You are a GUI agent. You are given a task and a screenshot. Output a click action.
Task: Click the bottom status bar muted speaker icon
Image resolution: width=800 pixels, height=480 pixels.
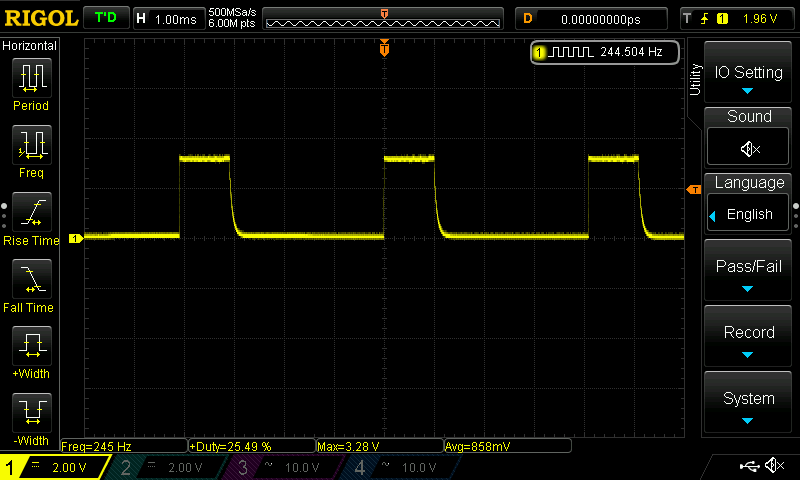pos(775,465)
